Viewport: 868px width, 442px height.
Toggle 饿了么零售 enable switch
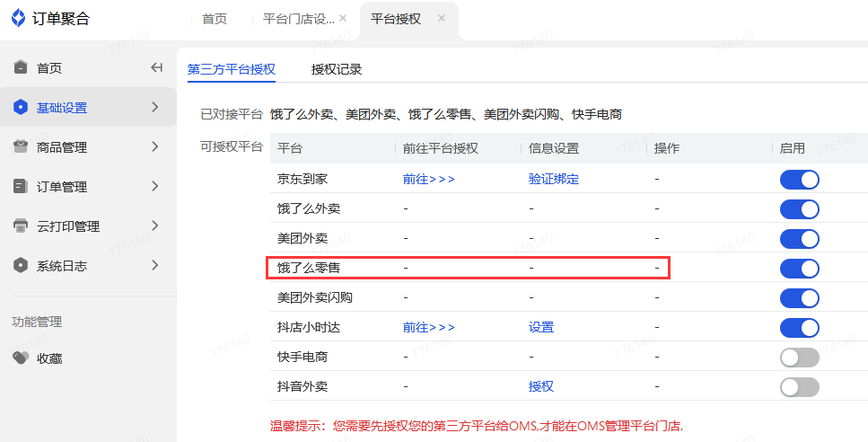[800, 269]
